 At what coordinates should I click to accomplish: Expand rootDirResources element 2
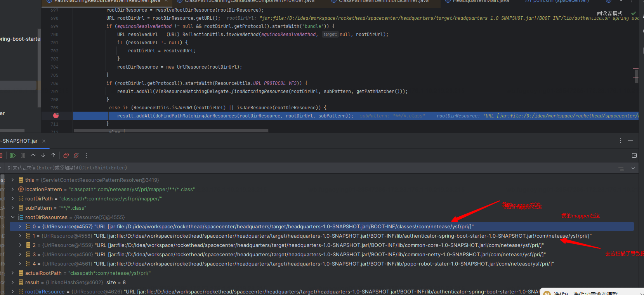[x=20, y=245]
